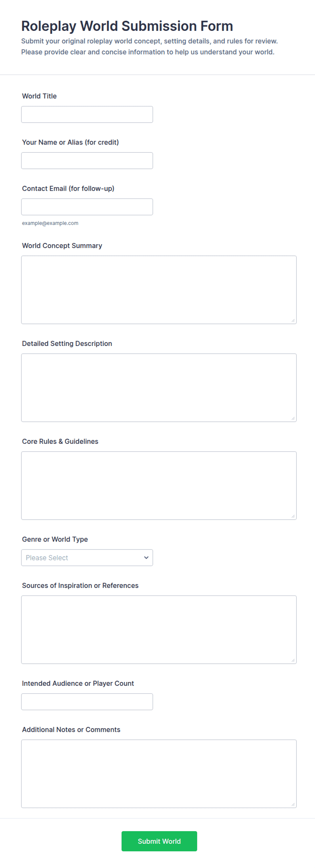Click the Genre or World Type label
Image resolution: width=315 pixels, height=868 pixels.
pyautogui.click(x=55, y=539)
